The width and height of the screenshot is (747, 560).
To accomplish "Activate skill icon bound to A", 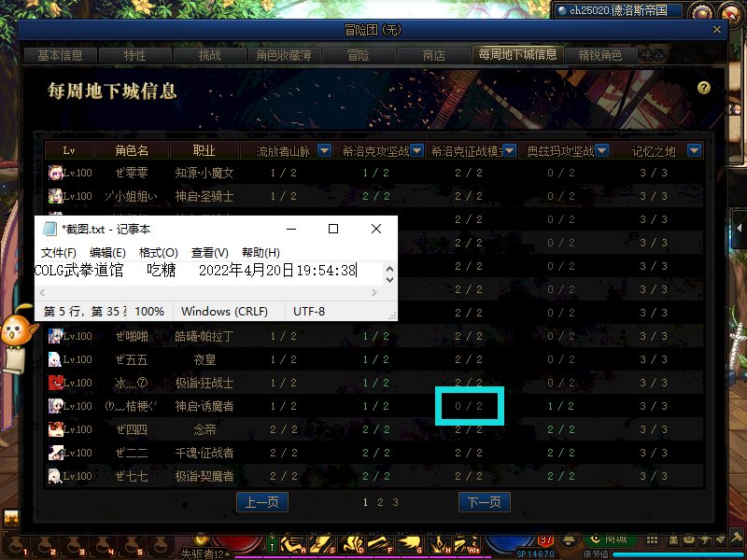I will coord(293,545).
